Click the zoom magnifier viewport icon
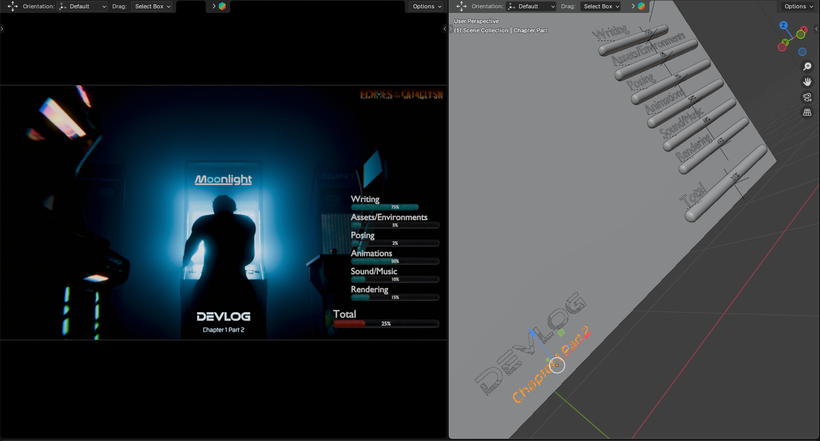 coord(807,66)
